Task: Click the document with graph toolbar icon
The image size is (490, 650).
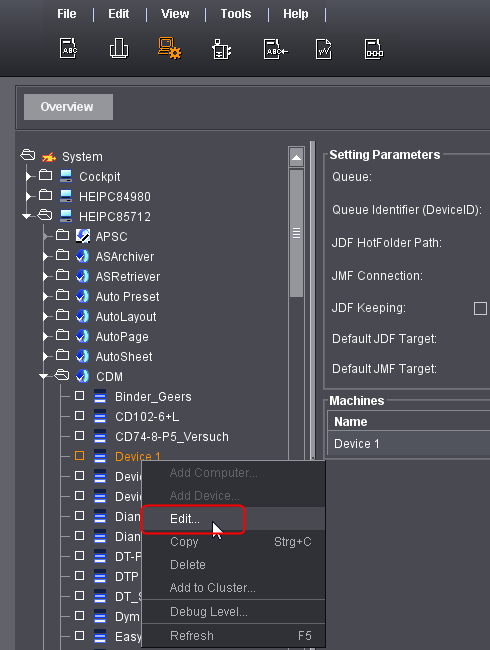Action: click(324, 49)
